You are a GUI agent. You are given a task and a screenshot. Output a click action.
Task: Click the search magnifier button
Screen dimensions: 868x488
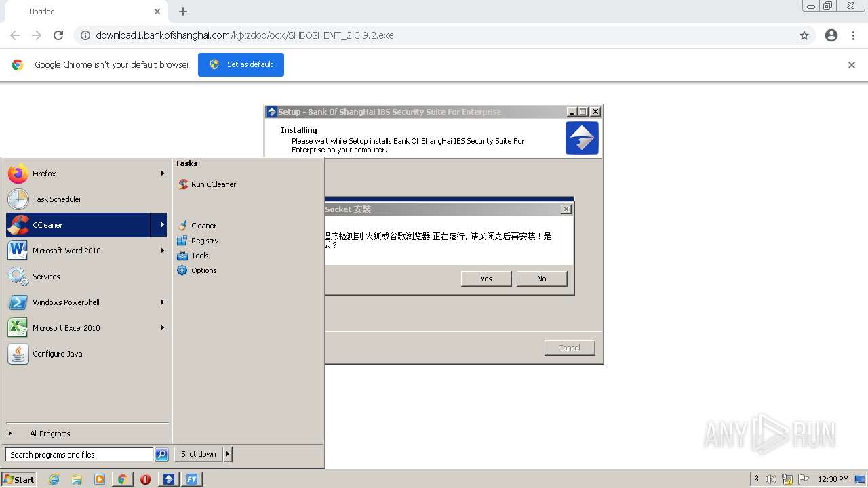[x=161, y=455]
